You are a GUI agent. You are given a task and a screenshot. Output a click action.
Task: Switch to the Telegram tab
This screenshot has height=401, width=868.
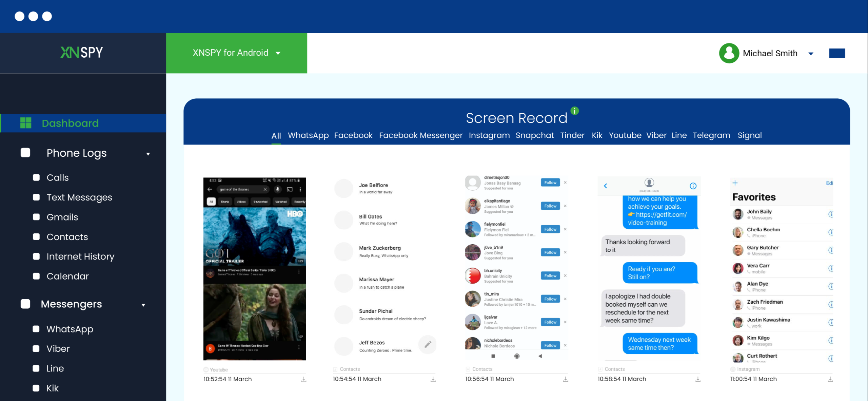coord(711,135)
